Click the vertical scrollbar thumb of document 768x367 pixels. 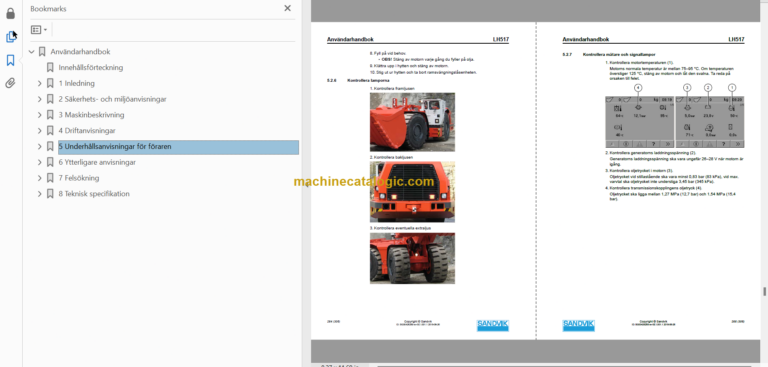point(765,292)
